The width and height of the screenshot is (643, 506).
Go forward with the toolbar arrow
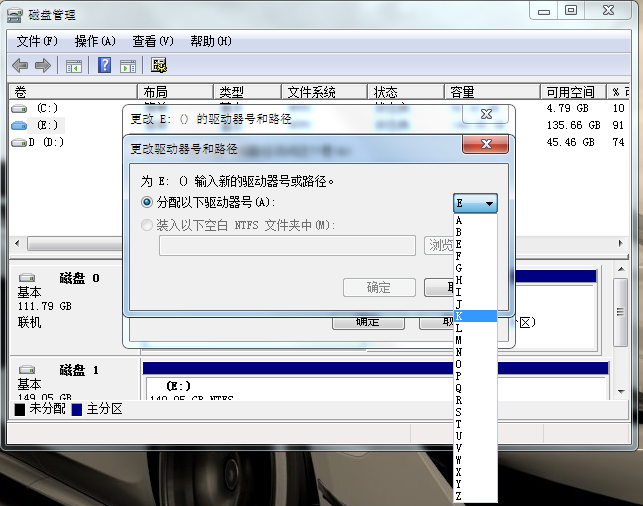[43, 65]
